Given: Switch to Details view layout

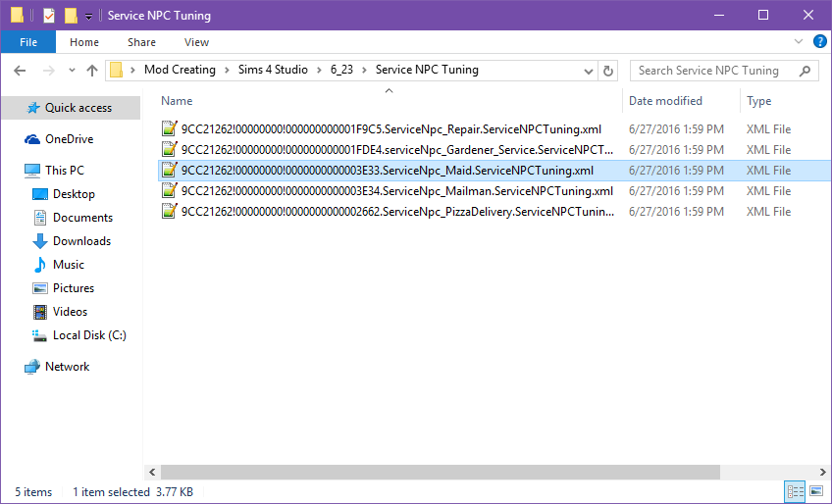Looking at the screenshot, I should (795, 492).
